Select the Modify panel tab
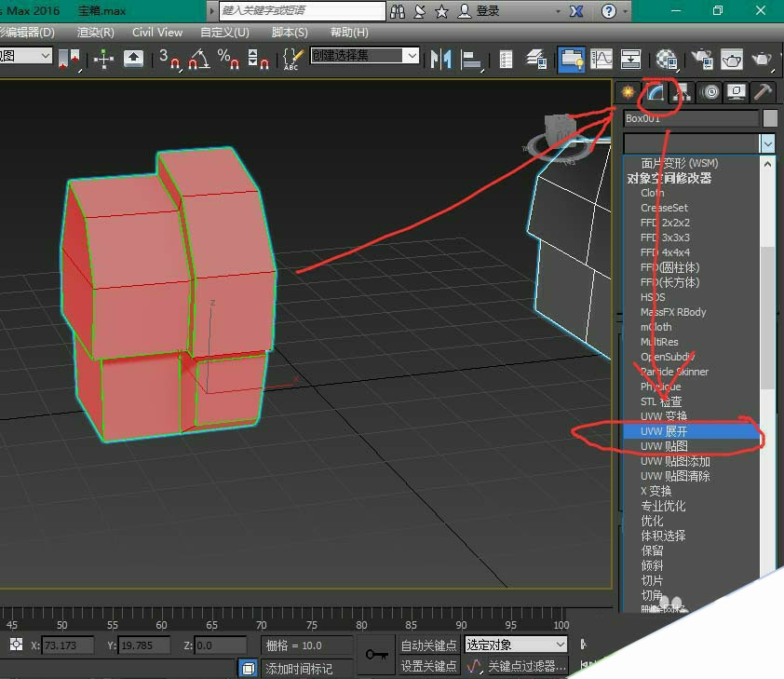This screenshot has height=679, width=784. 653,92
